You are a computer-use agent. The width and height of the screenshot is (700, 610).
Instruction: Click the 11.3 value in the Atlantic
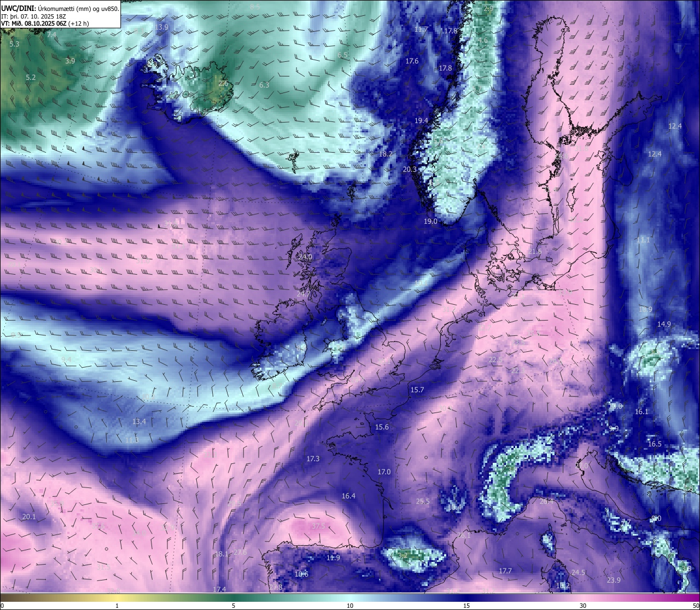(x=132, y=440)
